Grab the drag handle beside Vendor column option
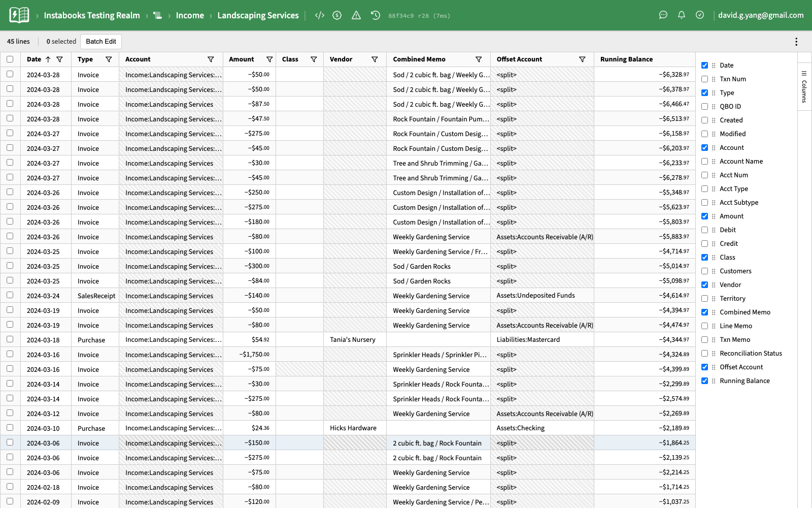 pos(714,285)
